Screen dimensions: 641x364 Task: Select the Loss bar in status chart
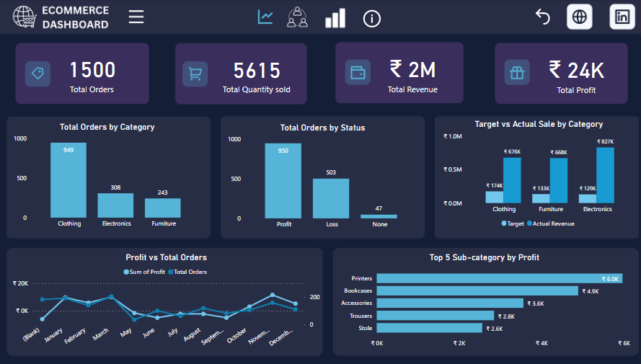(331, 198)
